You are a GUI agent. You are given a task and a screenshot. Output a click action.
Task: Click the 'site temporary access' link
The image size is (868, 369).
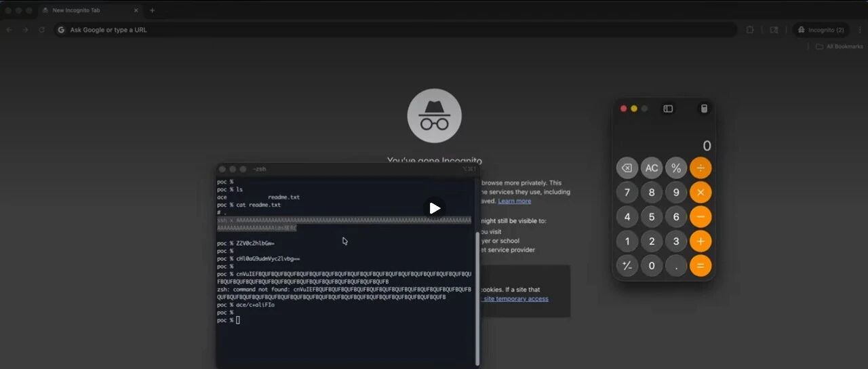coord(516,298)
